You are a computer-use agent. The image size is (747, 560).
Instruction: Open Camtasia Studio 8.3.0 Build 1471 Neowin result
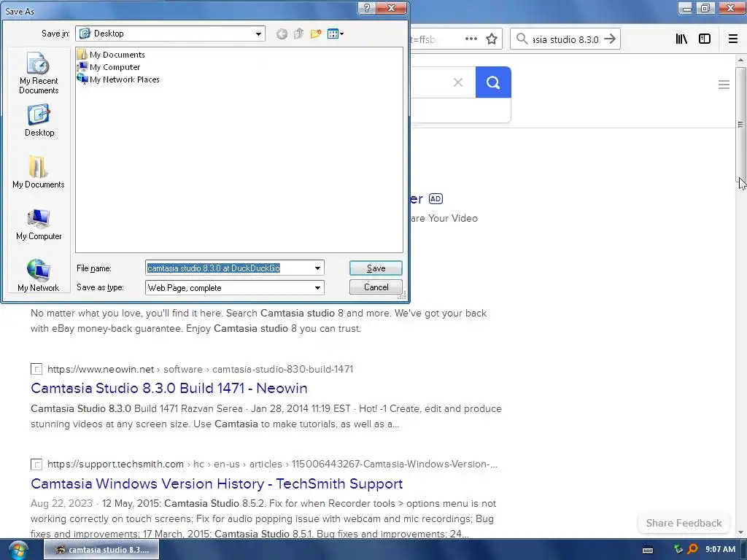click(169, 388)
